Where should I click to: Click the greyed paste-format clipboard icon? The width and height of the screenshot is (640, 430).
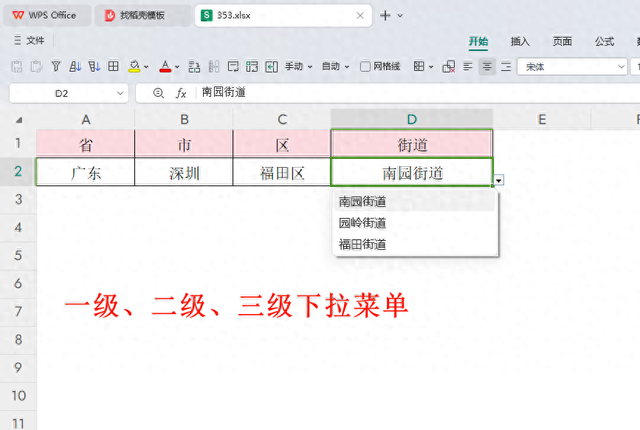pyautogui.click(x=17, y=66)
